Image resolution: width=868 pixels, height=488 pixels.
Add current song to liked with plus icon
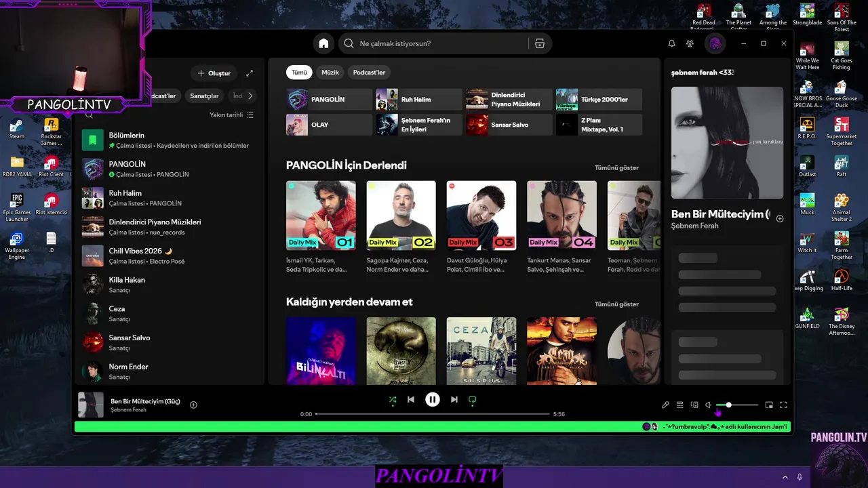pos(193,405)
